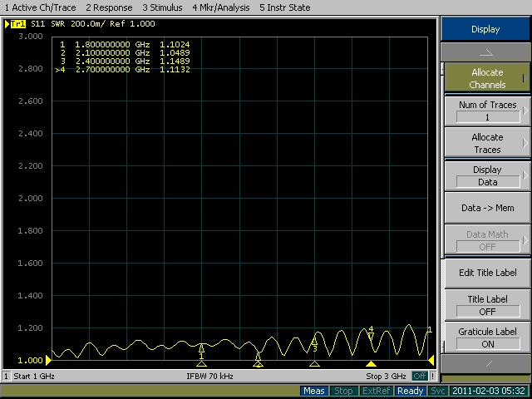Screen dimensions: 532x399
Task: Click the Ref 1.000 label
Action: (132, 24)
